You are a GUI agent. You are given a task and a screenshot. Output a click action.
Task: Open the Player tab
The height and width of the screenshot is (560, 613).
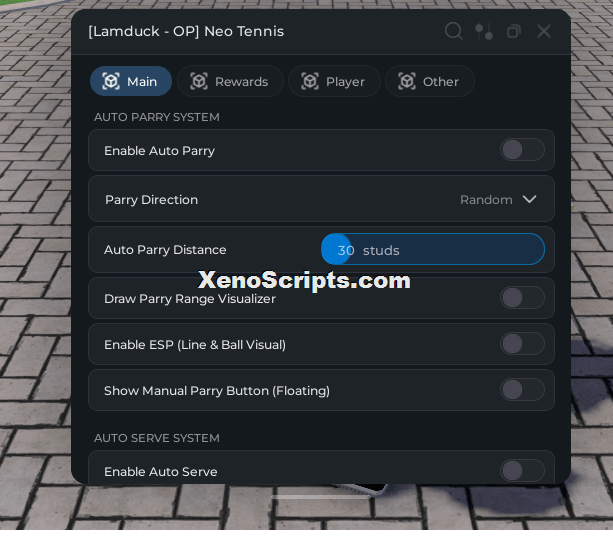pyautogui.click(x=334, y=81)
